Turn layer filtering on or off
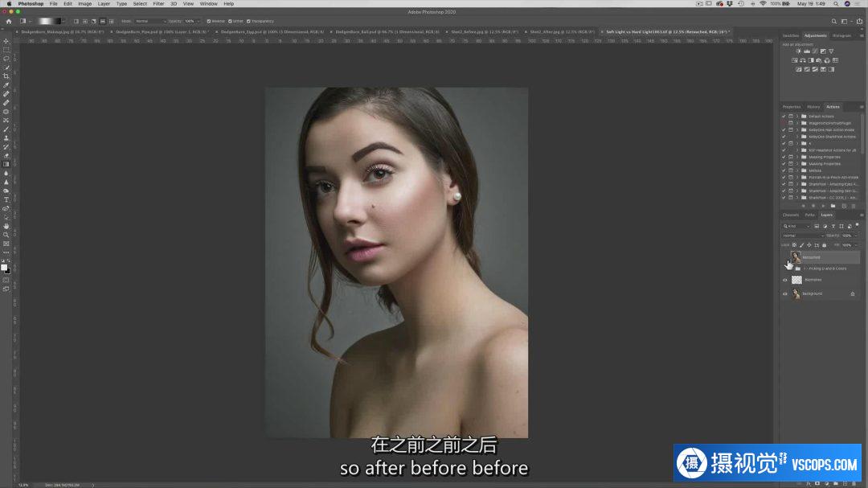The height and width of the screenshot is (488, 868). [x=857, y=225]
